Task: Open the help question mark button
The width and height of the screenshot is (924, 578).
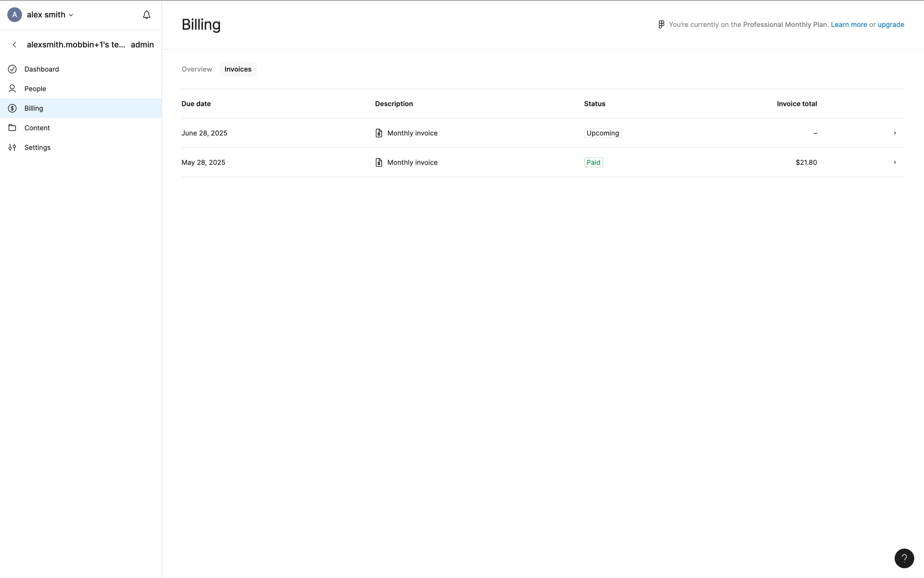Action: coord(904,558)
